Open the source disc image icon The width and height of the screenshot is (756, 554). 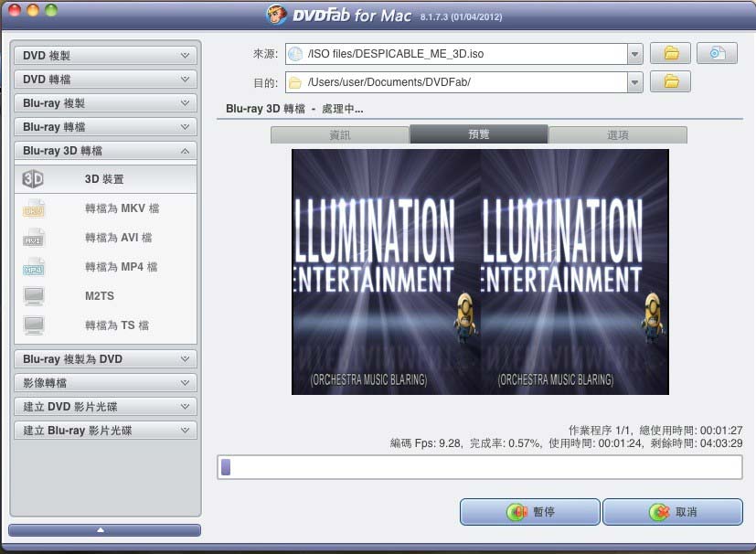(x=717, y=54)
